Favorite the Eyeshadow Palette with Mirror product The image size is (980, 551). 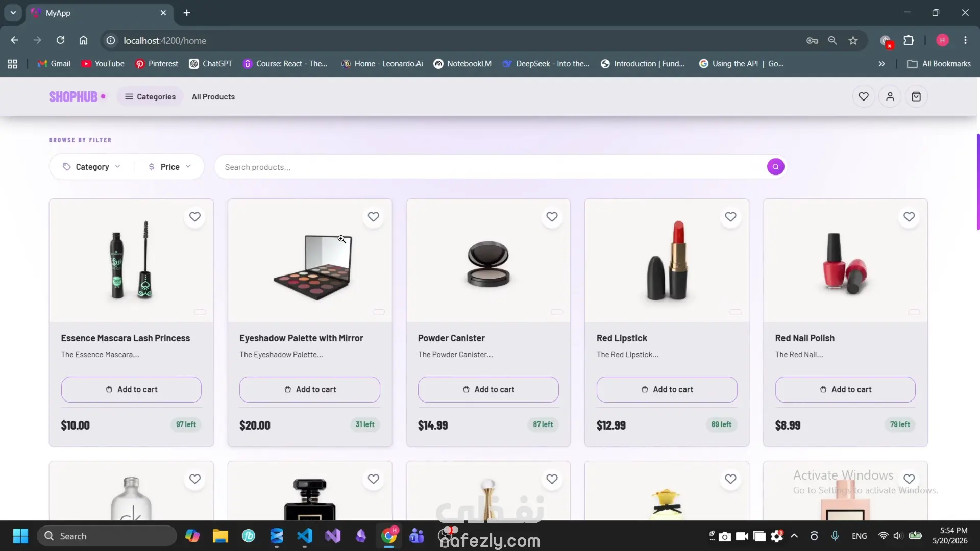pyautogui.click(x=374, y=217)
